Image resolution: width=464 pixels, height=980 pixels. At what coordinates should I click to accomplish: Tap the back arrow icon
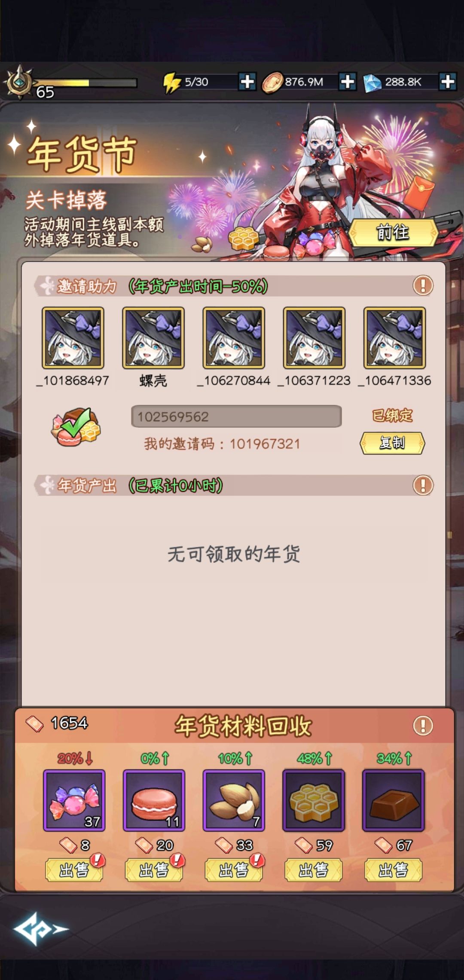pos(40,929)
